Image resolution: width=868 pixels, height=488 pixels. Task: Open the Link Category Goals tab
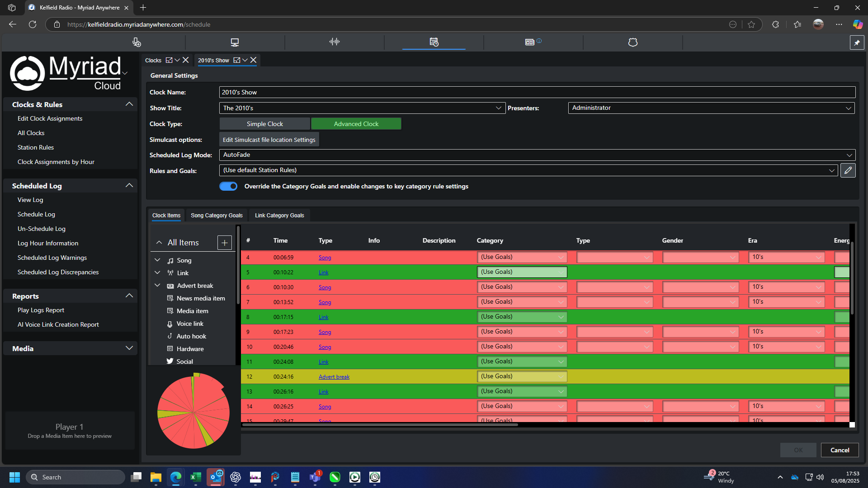coord(279,215)
